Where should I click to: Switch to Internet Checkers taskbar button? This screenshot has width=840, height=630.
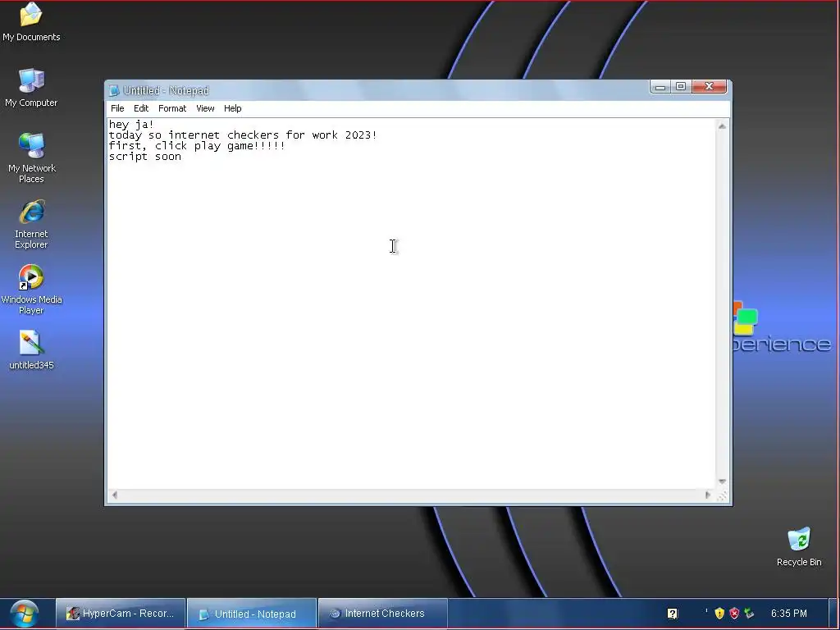click(x=383, y=614)
